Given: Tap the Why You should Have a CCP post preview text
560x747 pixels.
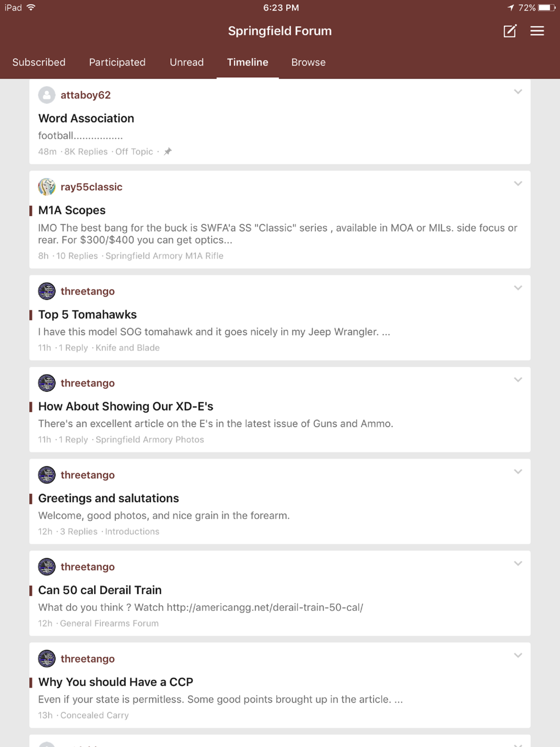Looking at the screenshot, I should click(220, 699).
